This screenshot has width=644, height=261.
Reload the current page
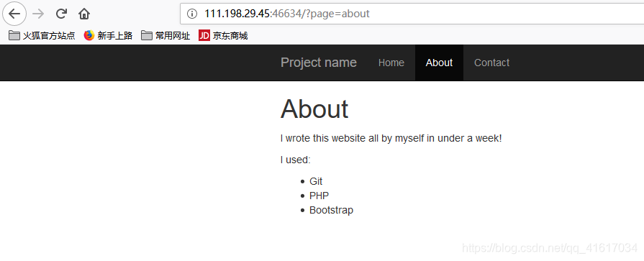pos(62,14)
